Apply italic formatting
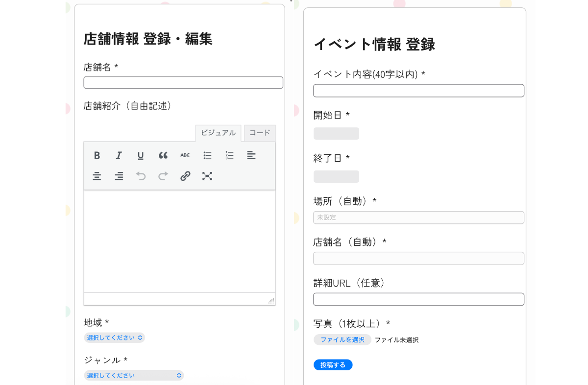Viewport: 588px width, 385px height. (x=119, y=155)
